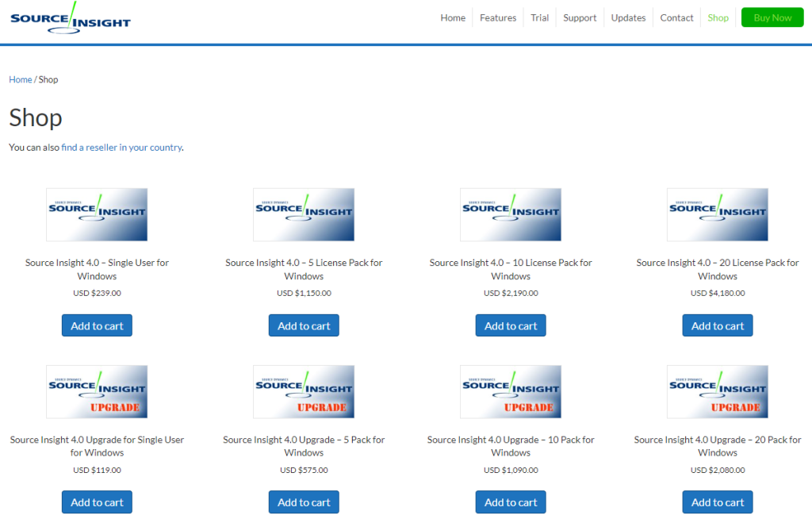Image resolution: width=812 pixels, height=519 pixels.
Task: Add 5 License Pack USD $1,150.00 to cart
Action: click(304, 325)
